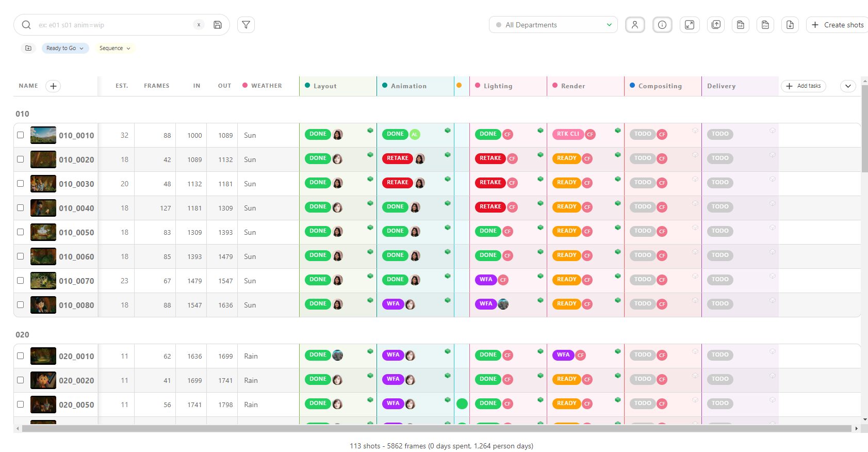Click RETAKE status in 010_0020 Animation
Screen dimensions: 868x452
click(x=397, y=158)
